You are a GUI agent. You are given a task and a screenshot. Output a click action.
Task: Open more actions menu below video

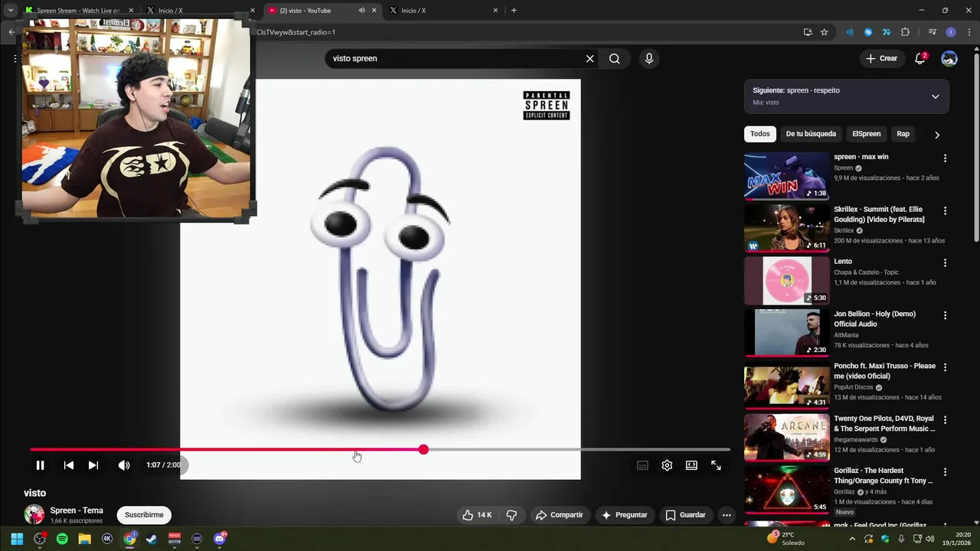[727, 515]
